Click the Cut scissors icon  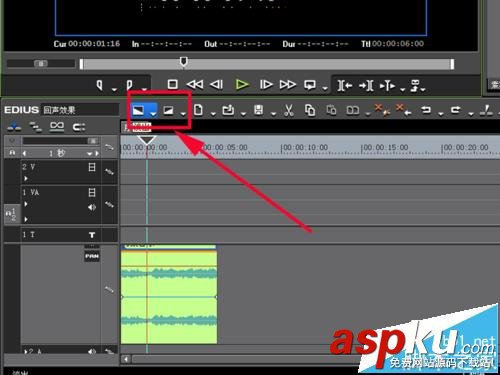click(289, 110)
